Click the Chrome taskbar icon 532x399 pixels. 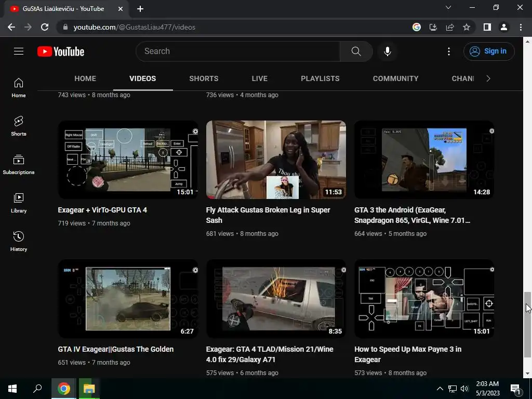[x=63, y=389]
